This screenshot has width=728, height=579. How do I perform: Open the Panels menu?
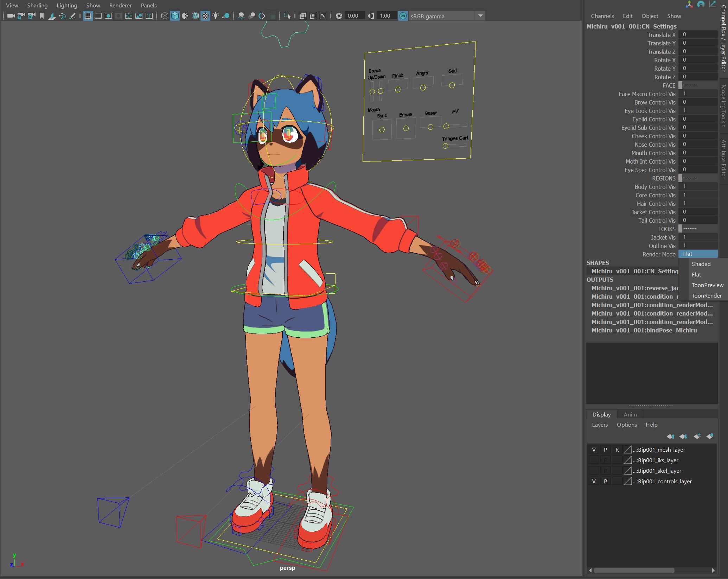pos(149,5)
